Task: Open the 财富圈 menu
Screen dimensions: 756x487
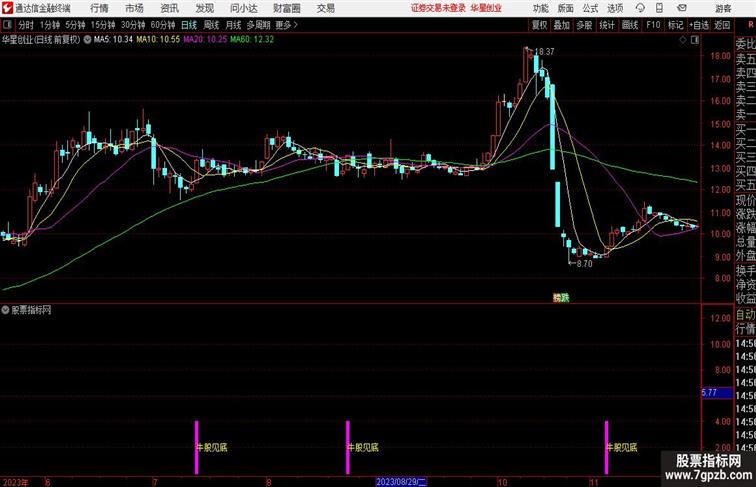Action: pyautogui.click(x=287, y=8)
